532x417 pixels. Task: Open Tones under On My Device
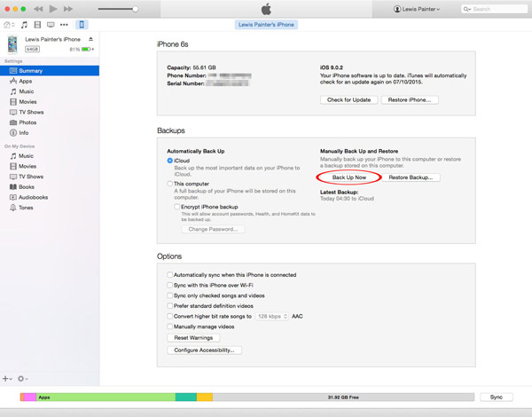[27, 208]
